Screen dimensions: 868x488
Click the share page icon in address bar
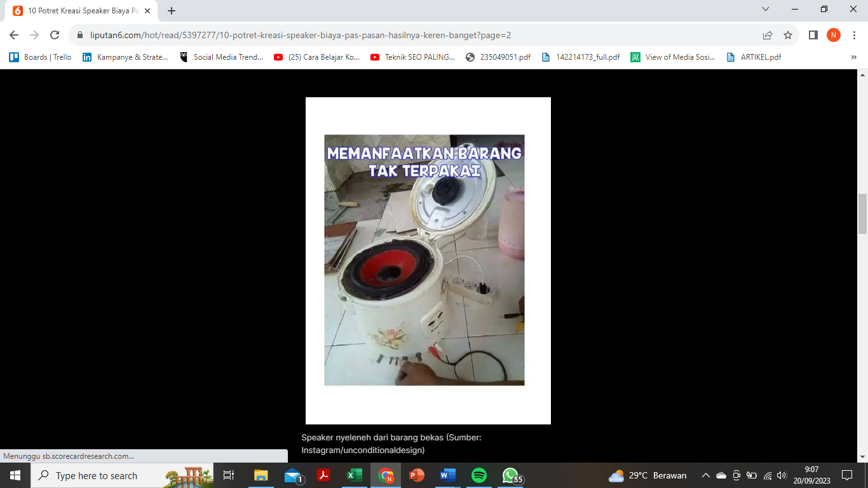click(768, 36)
